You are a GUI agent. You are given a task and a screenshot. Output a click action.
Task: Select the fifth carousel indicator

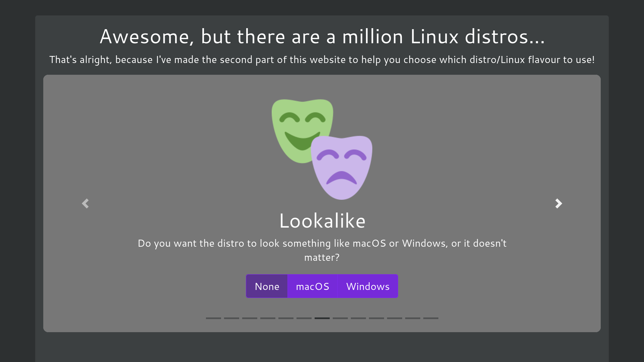tap(286, 318)
